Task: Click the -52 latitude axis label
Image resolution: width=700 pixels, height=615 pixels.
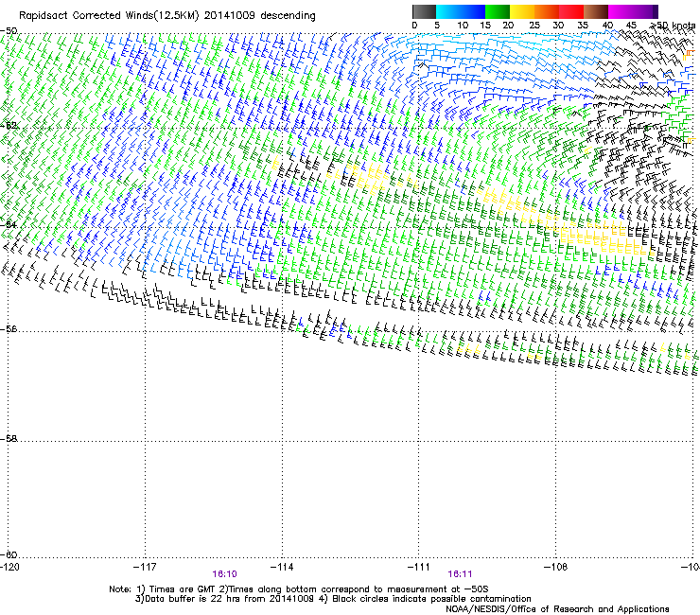Action: (x=9, y=126)
